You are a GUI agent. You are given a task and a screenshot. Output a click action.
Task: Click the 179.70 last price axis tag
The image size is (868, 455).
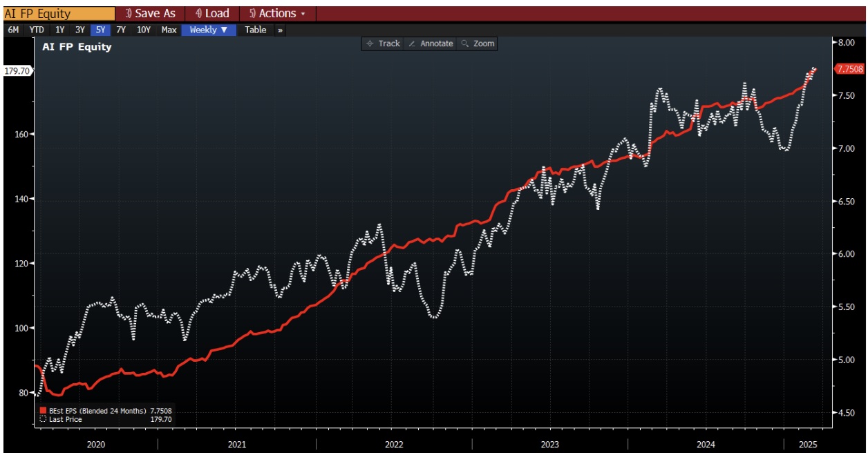17,70
